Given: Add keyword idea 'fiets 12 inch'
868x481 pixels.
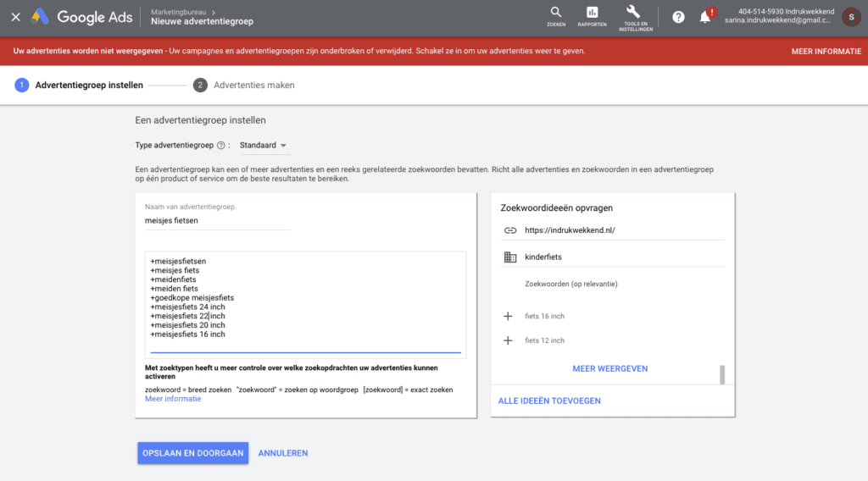Looking at the screenshot, I should [509, 340].
